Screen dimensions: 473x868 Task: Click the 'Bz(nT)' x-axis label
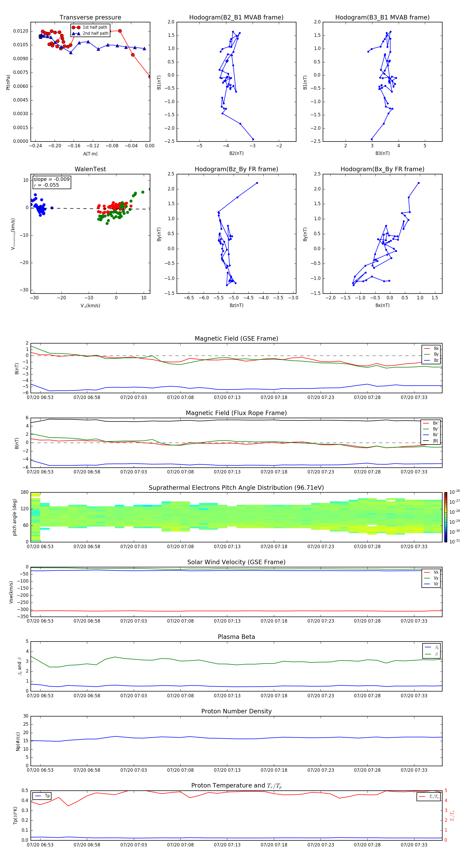236,305
